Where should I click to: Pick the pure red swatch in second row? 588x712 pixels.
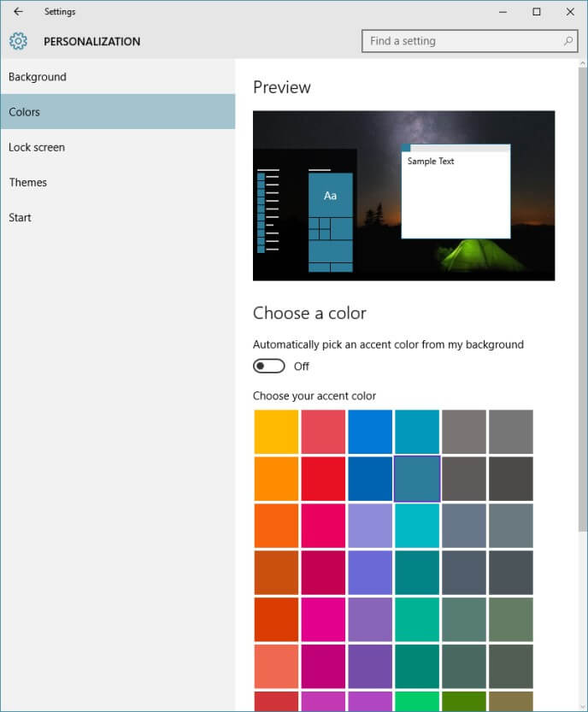(x=323, y=479)
